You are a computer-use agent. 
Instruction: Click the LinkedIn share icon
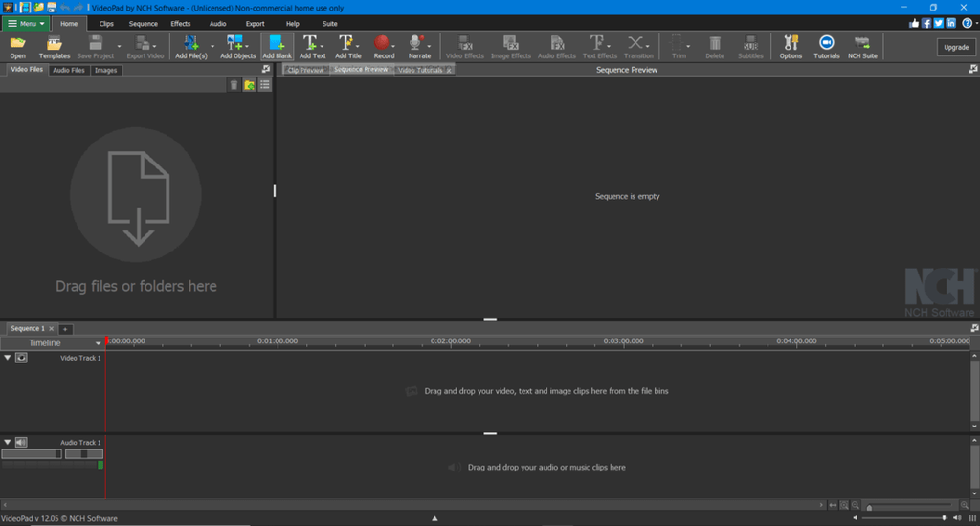(950, 23)
